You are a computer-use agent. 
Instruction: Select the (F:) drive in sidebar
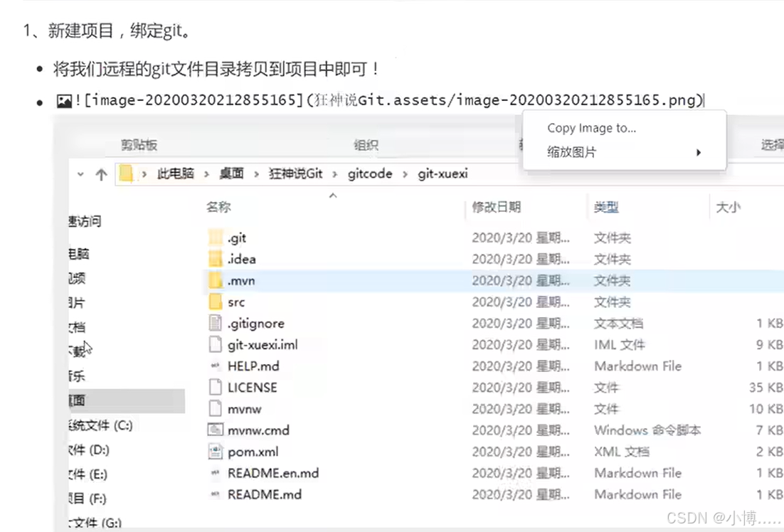tap(88, 499)
